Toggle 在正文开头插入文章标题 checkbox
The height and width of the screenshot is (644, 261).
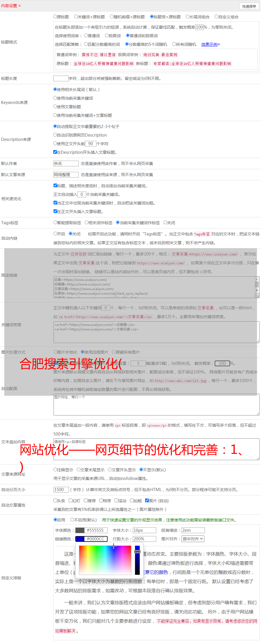pyautogui.click(x=55, y=211)
